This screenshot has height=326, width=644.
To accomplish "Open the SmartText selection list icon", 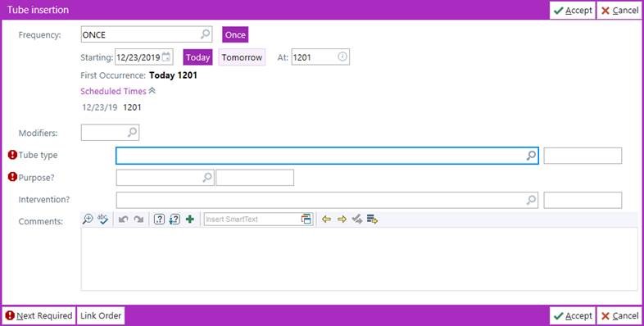I will click(x=306, y=220).
